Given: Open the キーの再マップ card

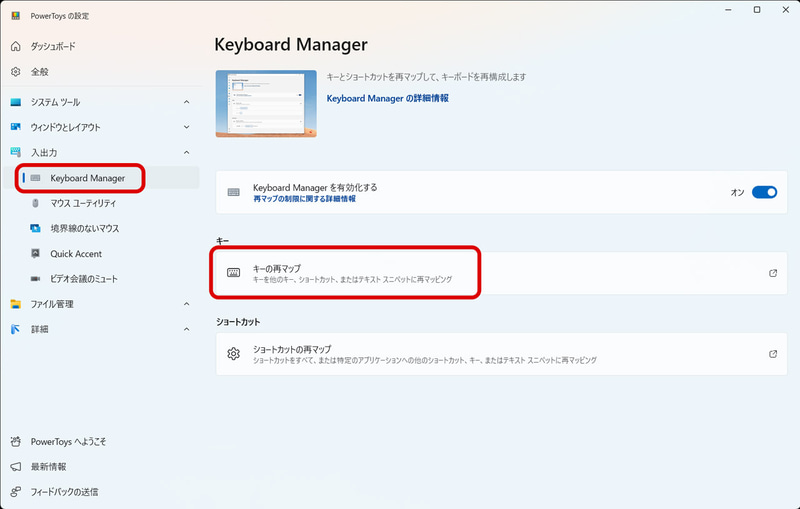Looking at the screenshot, I should 501,273.
